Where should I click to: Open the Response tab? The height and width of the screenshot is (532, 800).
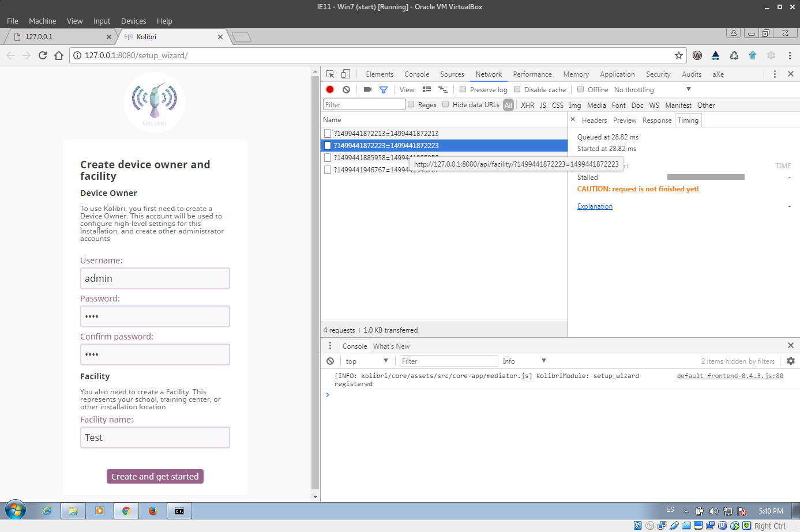pyautogui.click(x=657, y=120)
